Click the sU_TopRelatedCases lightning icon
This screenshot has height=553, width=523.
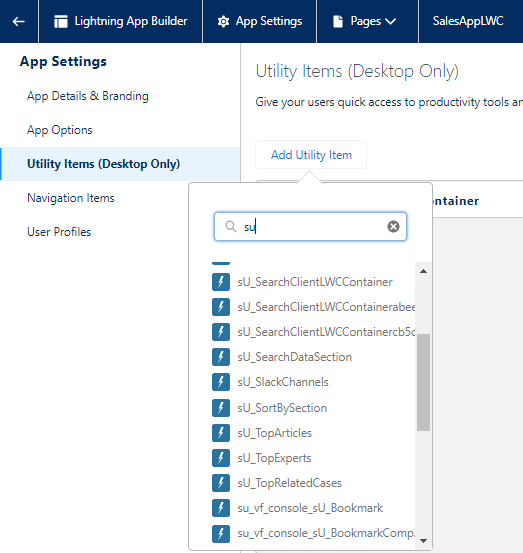221,483
